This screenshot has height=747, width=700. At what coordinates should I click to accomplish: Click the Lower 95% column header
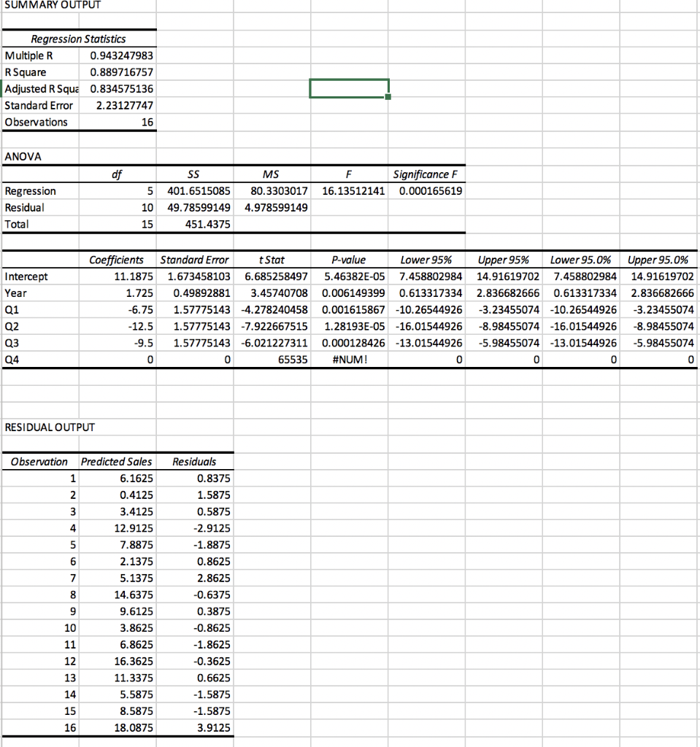(x=426, y=260)
